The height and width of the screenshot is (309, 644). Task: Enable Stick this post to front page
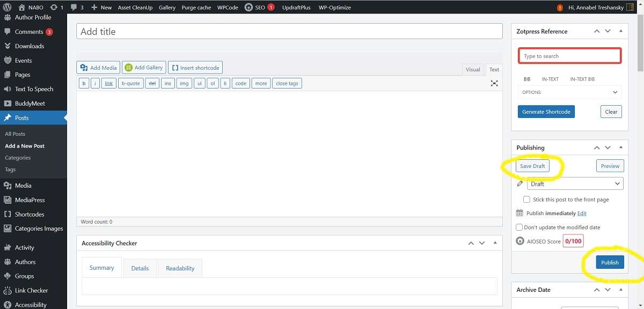pyautogui.click(x=526, y=200)
